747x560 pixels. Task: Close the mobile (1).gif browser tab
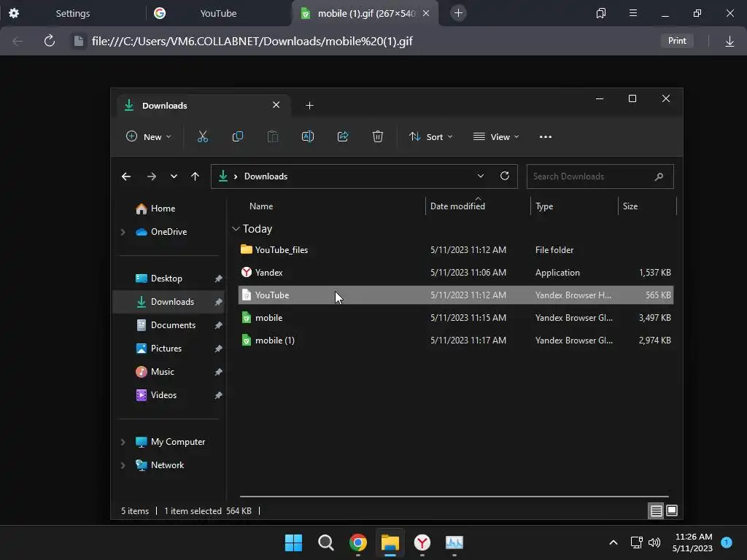coord(426,13)
